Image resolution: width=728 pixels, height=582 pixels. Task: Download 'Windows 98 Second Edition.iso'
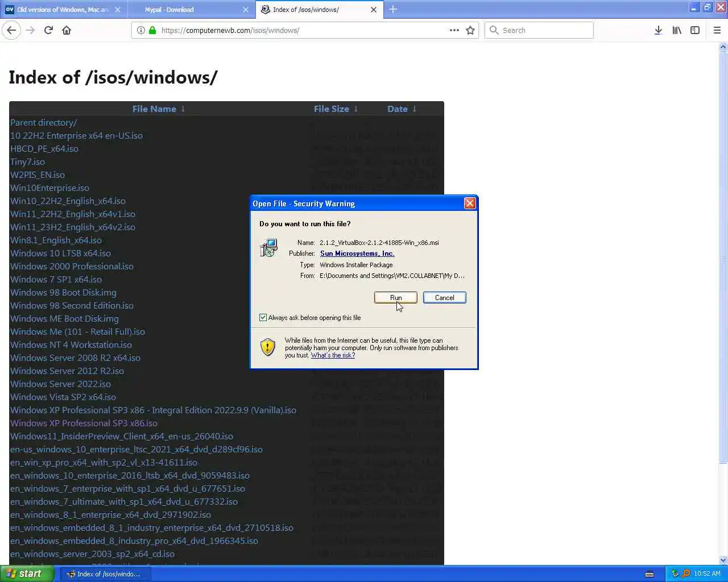click(x=72, y=305)
